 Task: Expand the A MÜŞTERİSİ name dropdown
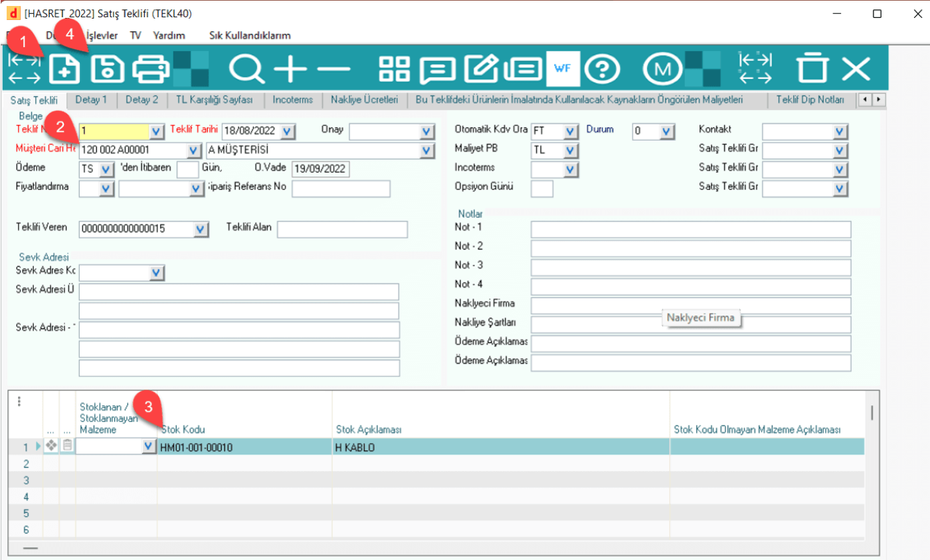pos(427,151)
